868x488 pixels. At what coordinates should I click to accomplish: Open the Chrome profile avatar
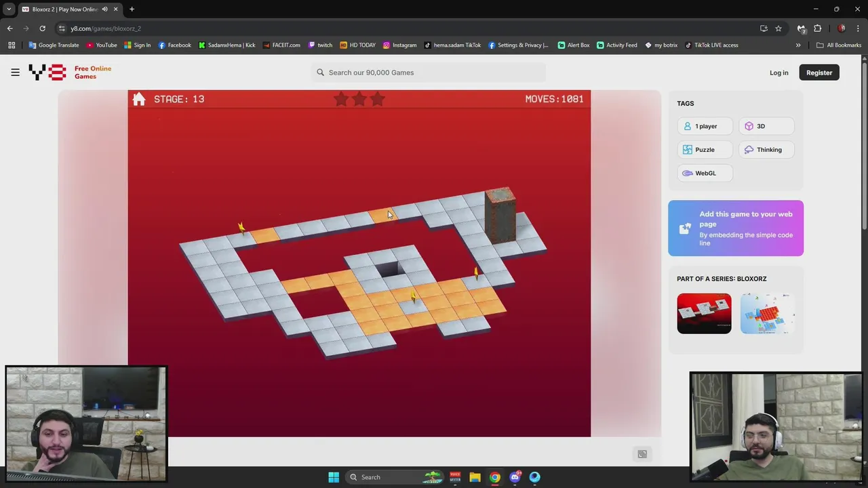842,28
